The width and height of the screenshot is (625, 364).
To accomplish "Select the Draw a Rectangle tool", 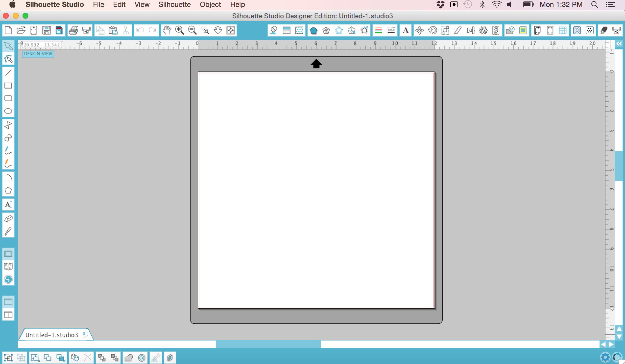I will pos(8,85).
